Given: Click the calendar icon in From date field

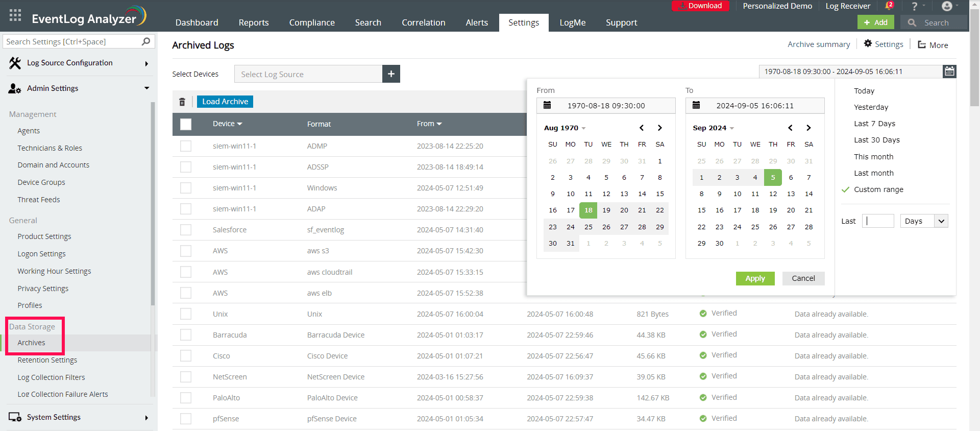Looking at the screenshot, I should click(547, 105).
